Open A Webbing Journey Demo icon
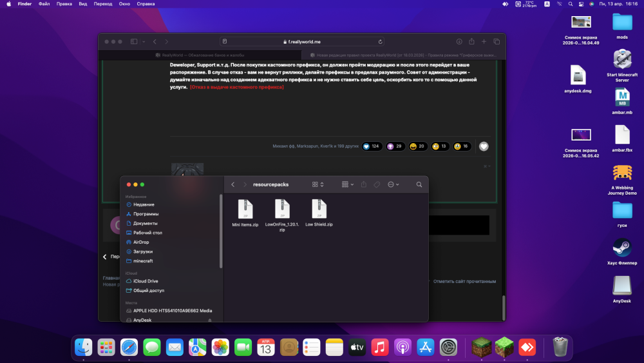 point(622,180)
